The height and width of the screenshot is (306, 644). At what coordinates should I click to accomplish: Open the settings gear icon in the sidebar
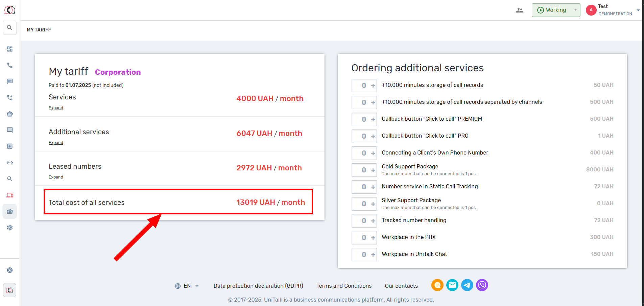pos(10,228)
